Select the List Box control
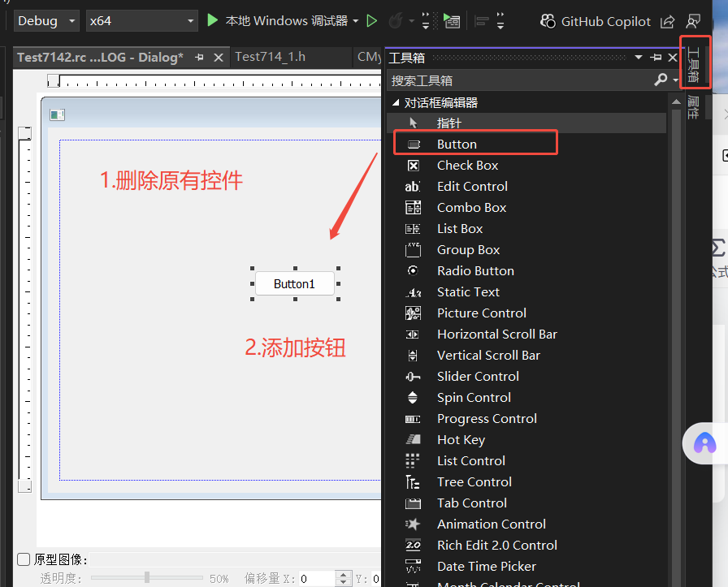Image resolution: width=728 pixels, height=587 pixels. pyautogui.click(x=526, y=228)
